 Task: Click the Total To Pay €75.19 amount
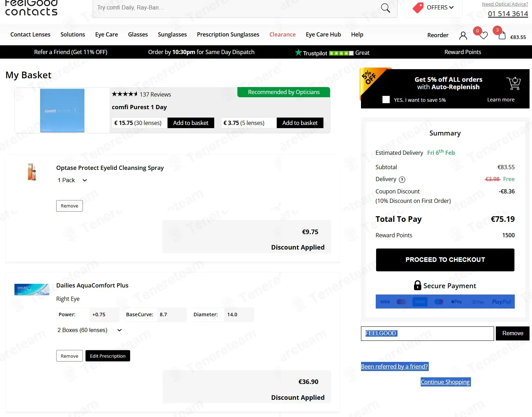503,219
